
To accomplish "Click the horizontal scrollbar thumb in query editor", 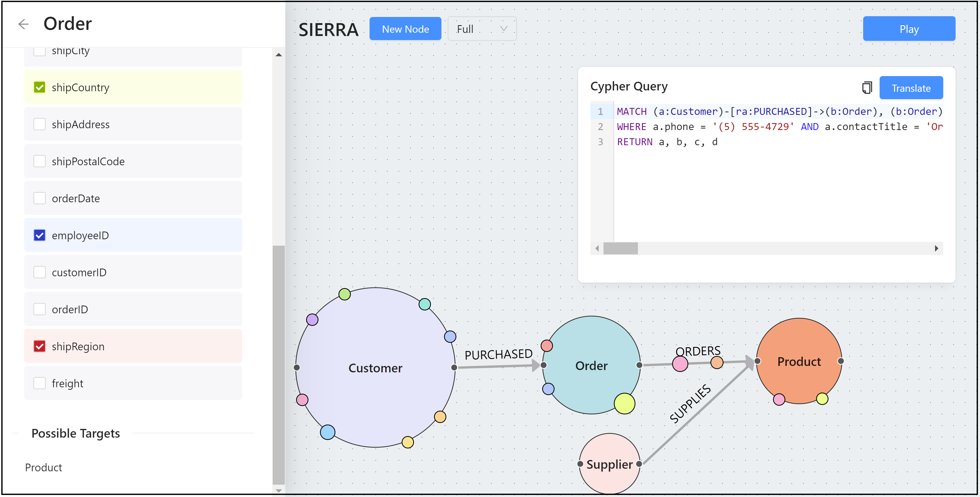I will point(620,248).
